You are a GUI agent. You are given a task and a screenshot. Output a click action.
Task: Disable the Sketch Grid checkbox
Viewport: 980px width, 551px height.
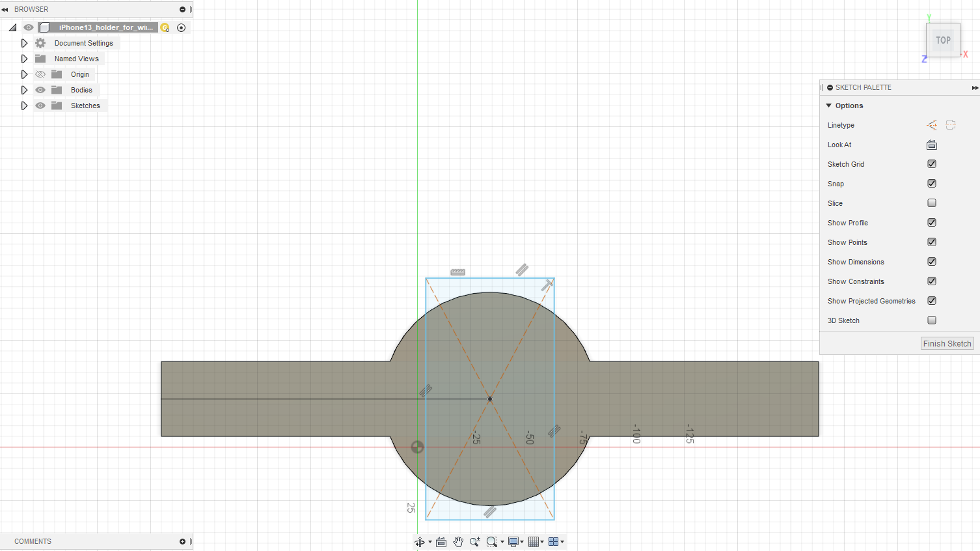coord(931,163)
